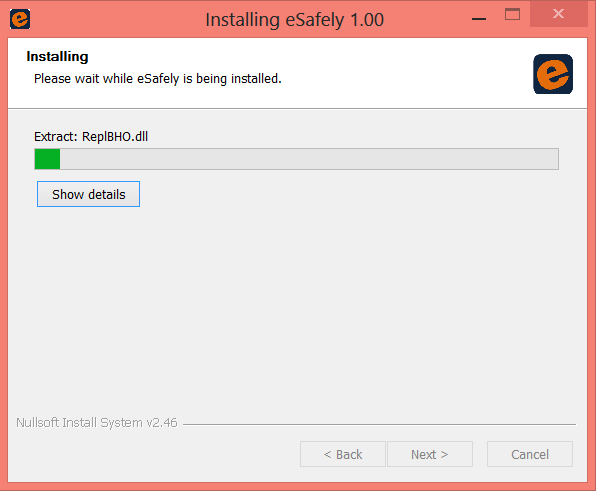This screenshot has height=491, width=596.
Task: Click the disabled Next button
Action: 430,454
